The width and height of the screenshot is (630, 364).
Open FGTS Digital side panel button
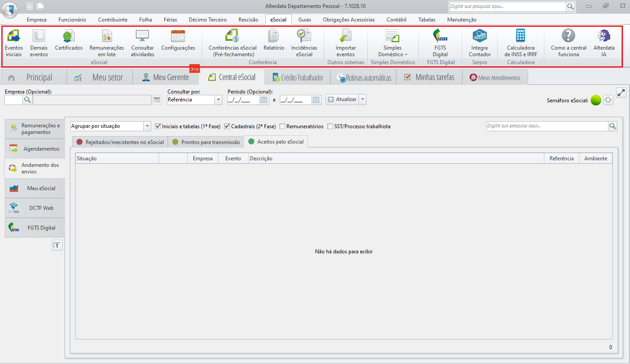35,227
